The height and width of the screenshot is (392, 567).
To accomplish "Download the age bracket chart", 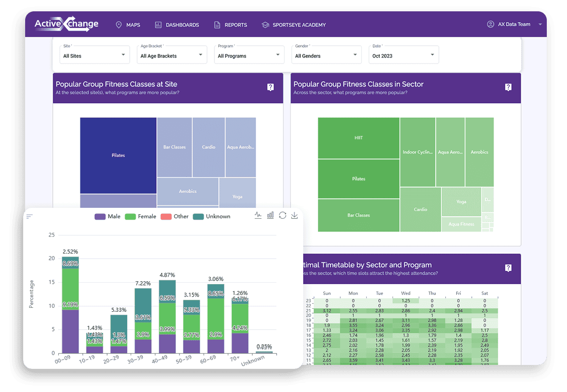I will 294,215.
